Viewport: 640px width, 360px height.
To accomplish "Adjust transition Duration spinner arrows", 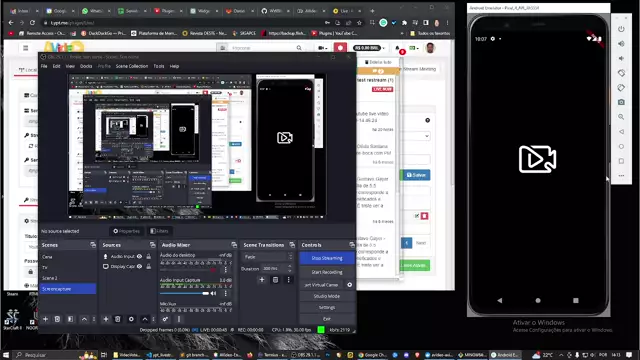I will (290, 268).
